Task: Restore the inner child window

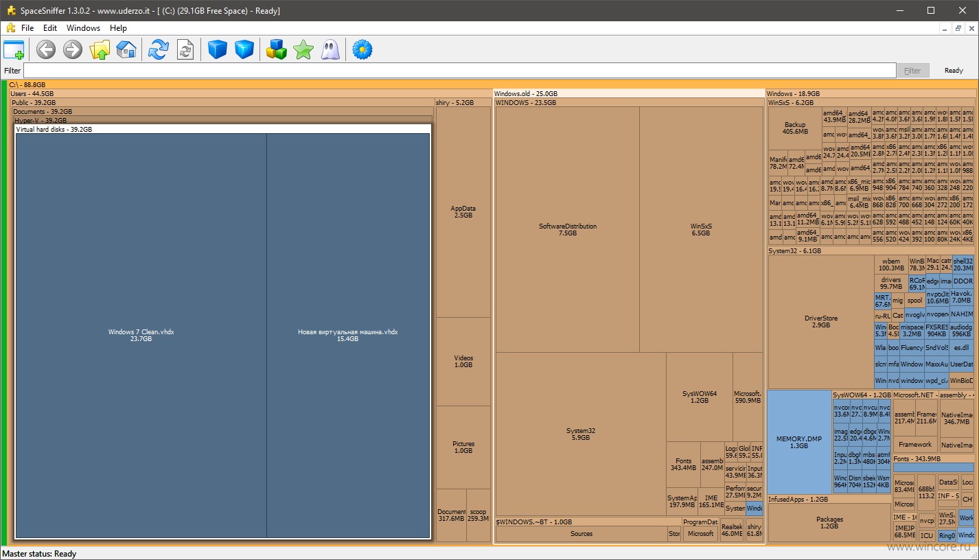Action: [x=958, y=28]
